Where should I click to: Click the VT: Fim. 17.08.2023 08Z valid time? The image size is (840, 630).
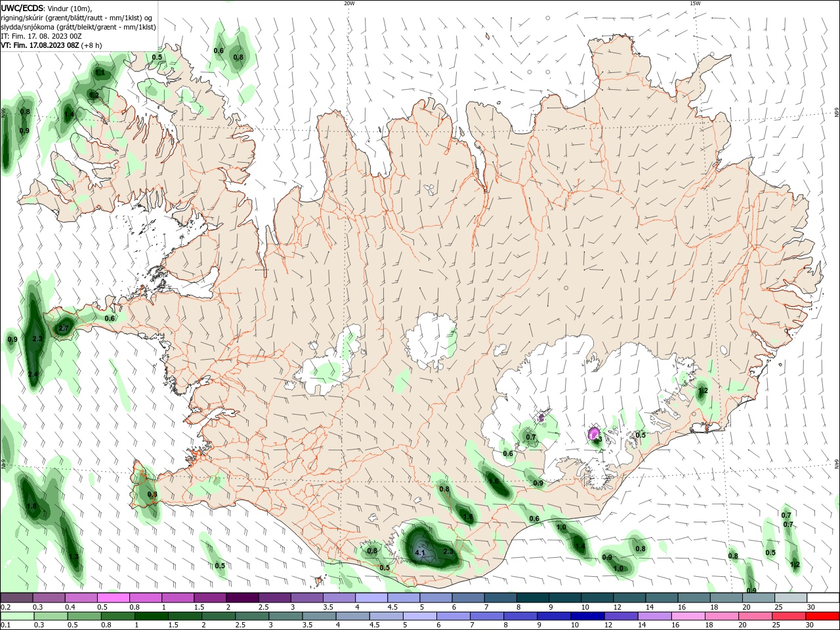(x=40, y=45)
